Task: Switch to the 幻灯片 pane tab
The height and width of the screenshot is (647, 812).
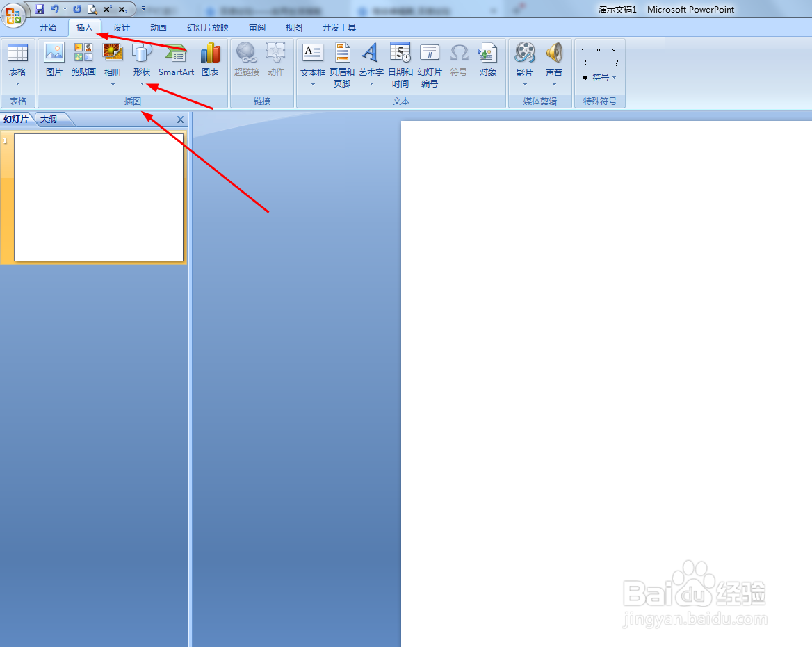Action: click(x=16, y=119)
